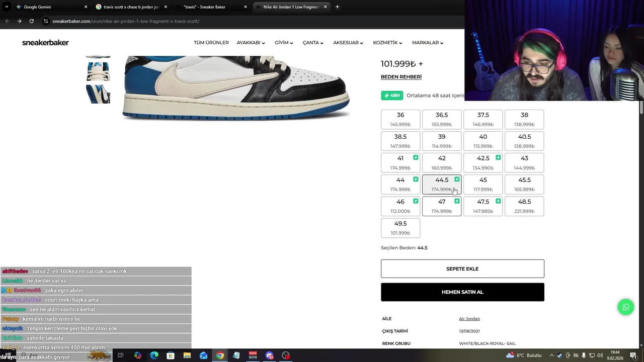Image resolution: width=644 pixels, height=362 pixels.
Task: Open the WhatsApp chat bubble
Action: coord(626,307)
